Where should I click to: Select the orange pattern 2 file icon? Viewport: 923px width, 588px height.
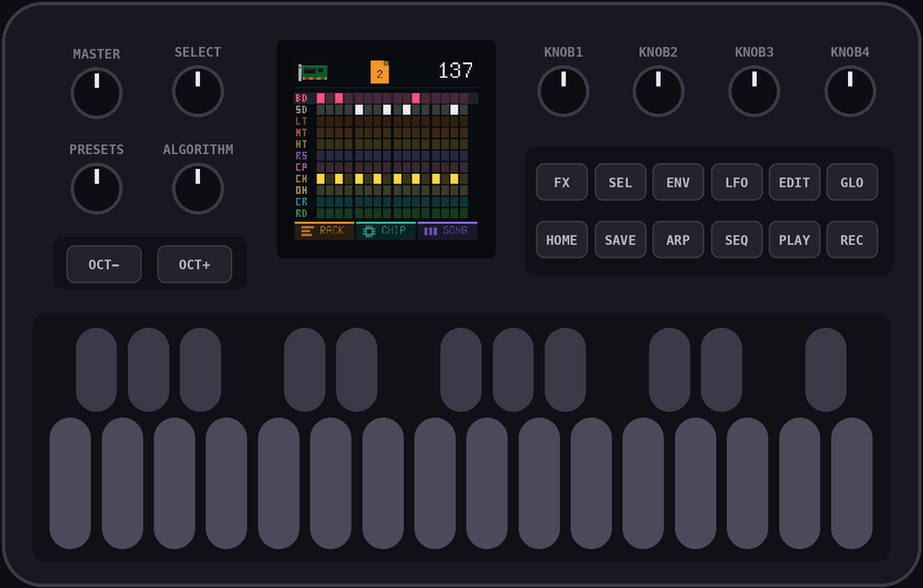point(380,72)
